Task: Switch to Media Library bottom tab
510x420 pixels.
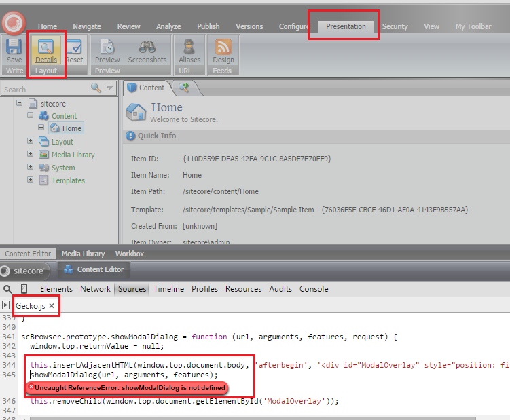Action: pos(84,254)
